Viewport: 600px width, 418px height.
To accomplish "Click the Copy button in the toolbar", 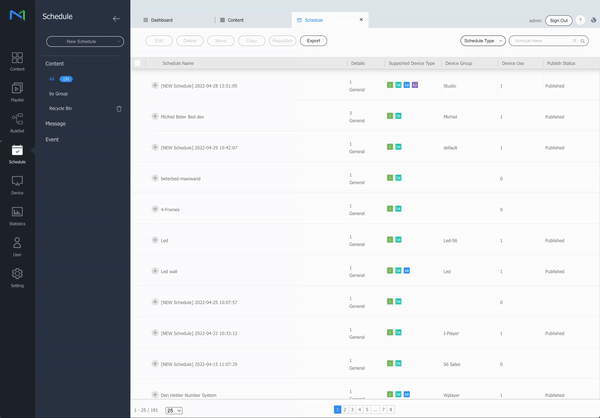I will click(x=252, y=41).
